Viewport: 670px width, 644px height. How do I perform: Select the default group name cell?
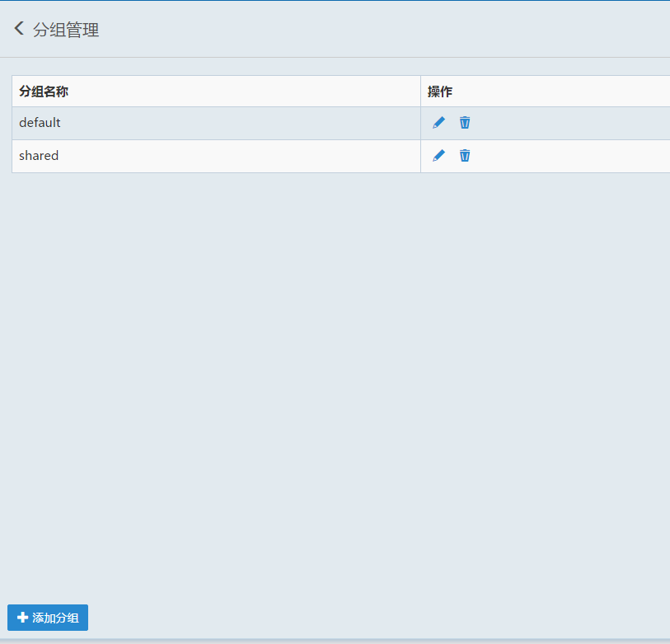pyautogui.click(x=216, y=123)
